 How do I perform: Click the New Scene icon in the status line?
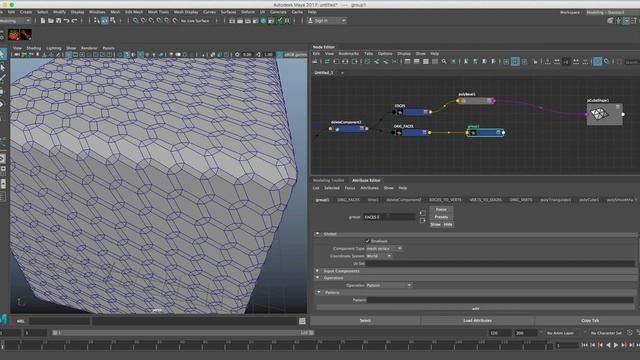coord(42,20)
